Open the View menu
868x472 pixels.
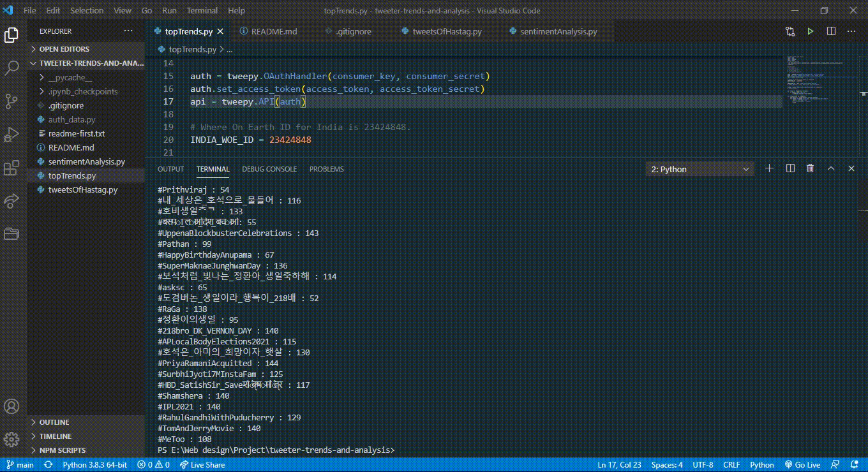[123, 10]
